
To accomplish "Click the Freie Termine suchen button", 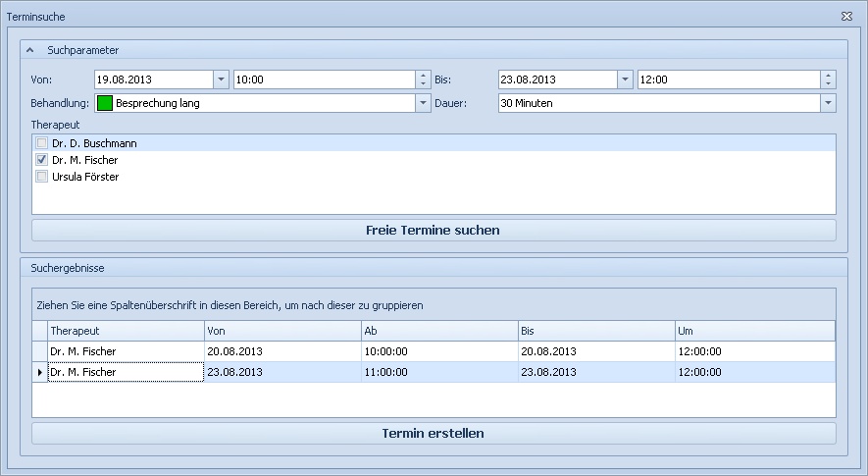I will [434, 231].
